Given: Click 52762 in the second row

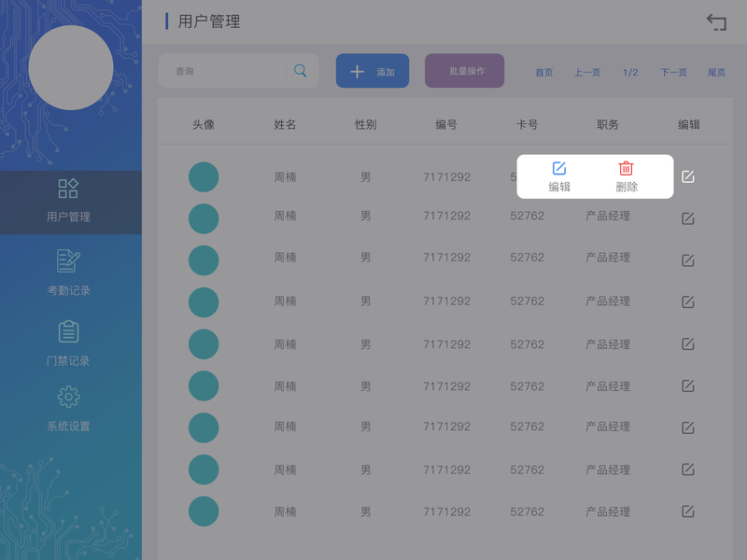Looking at the screenshot, I should (x=527, y=216).
